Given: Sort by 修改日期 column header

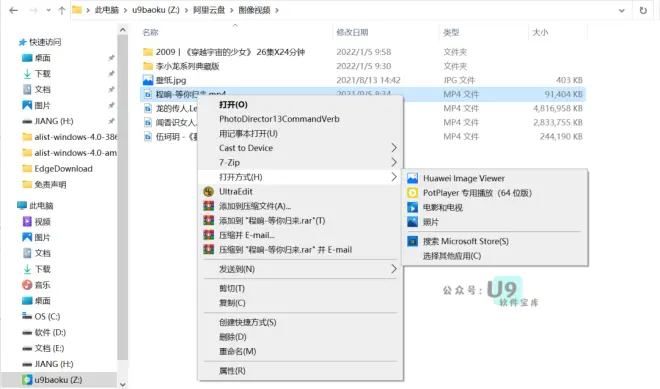Looking at the screenshot, I should (x=352, y=32).
